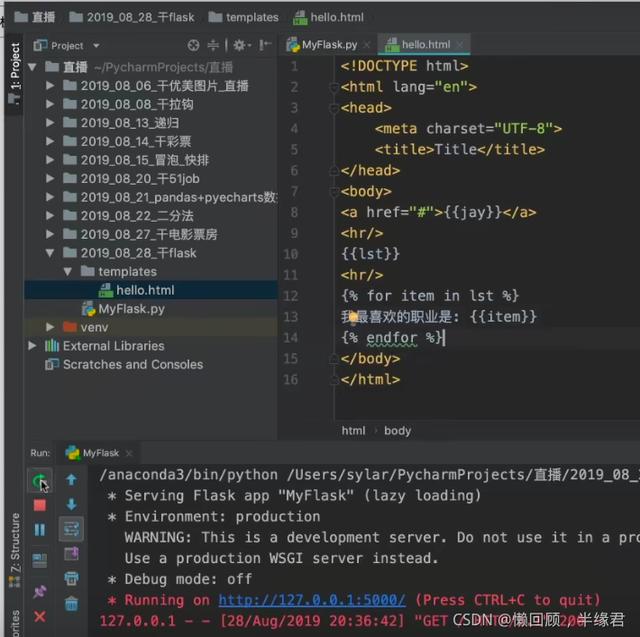
Task: Clear all console output with trash icon
Action: pos(71,603)
